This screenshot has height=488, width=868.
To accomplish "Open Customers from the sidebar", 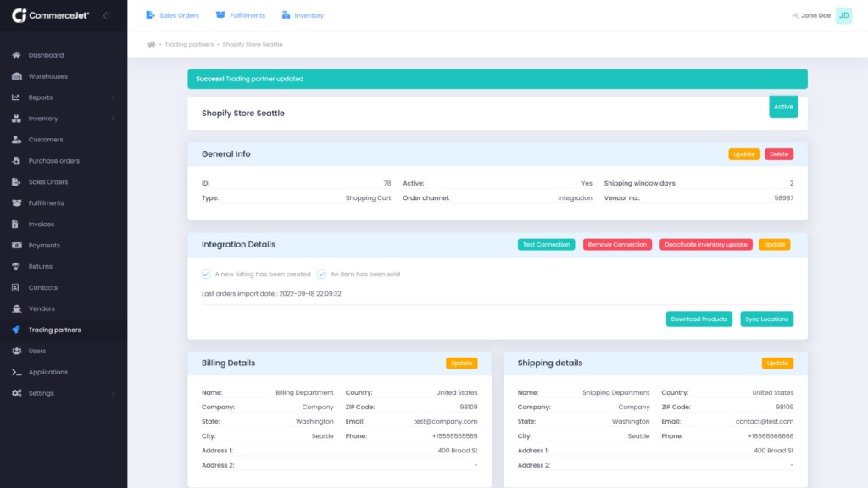I will pos(46,140).
